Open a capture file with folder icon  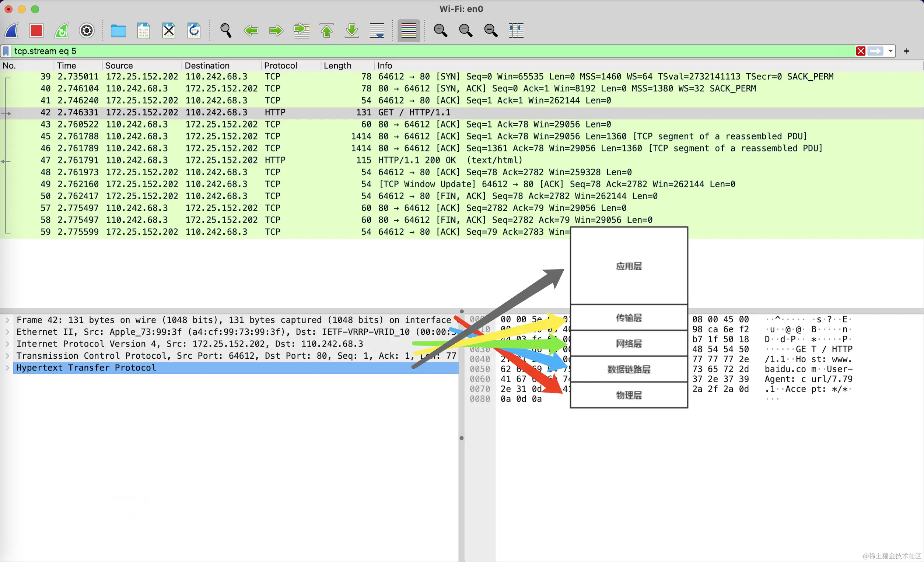[x=118, y=30]
